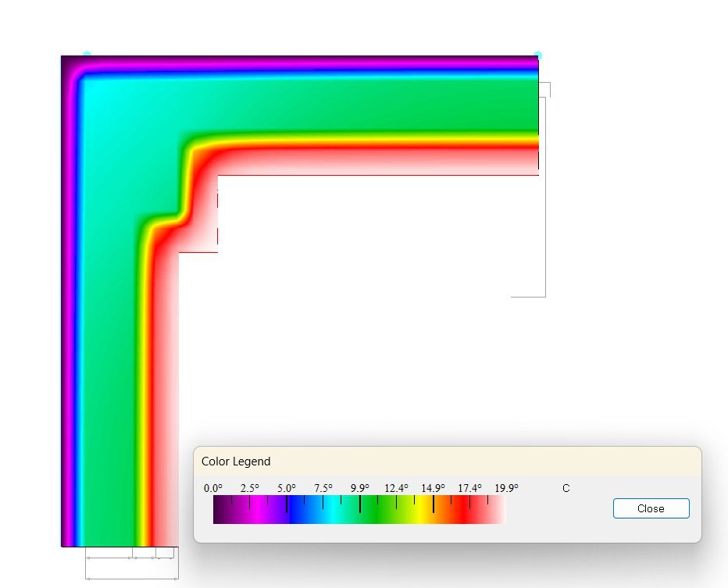Select the 19.9° legend scale label
Image resolution: width=728 pixels, height=588 pixels.
pos(506,488)
